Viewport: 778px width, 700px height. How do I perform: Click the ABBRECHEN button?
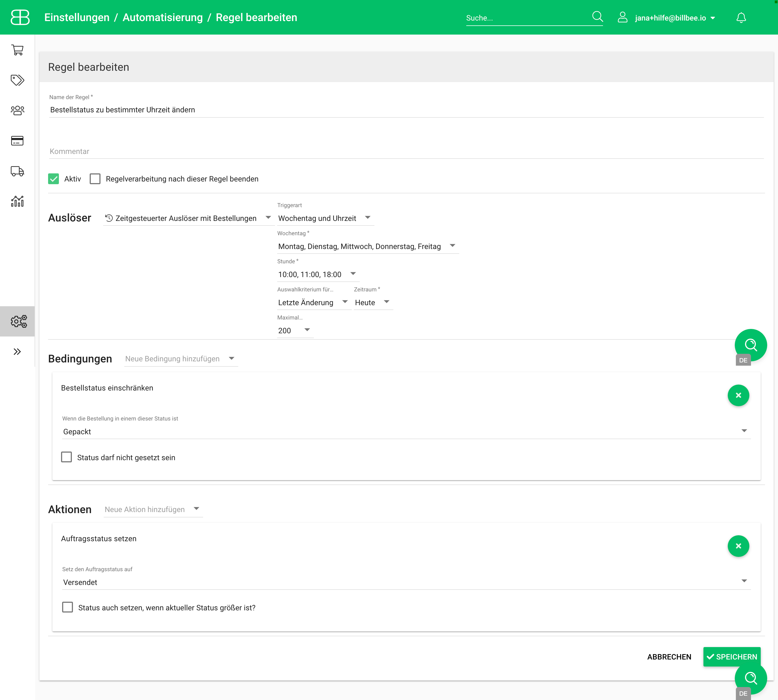point(669,657)
